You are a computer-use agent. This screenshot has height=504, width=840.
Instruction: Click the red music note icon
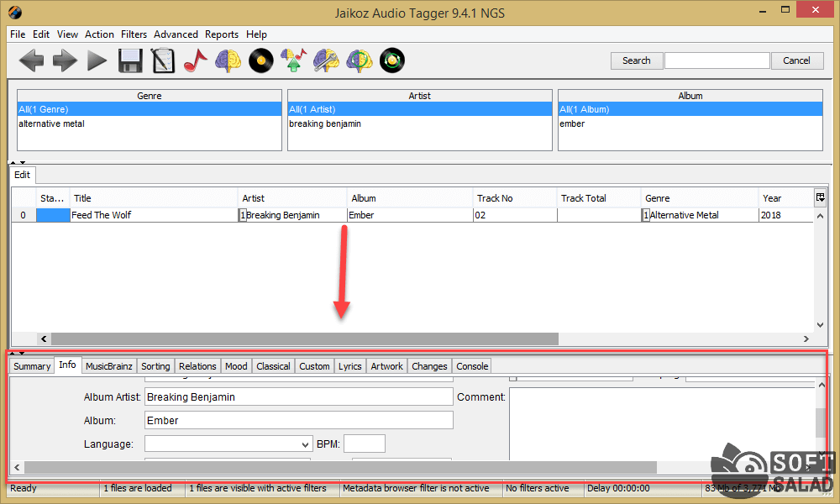[x=195, y=60]
